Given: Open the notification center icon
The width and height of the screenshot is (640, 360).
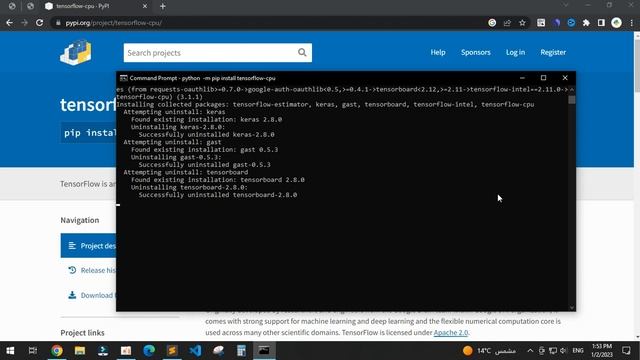Looking at the screenshot, I should pyautogui.click(x=626, y=351).
